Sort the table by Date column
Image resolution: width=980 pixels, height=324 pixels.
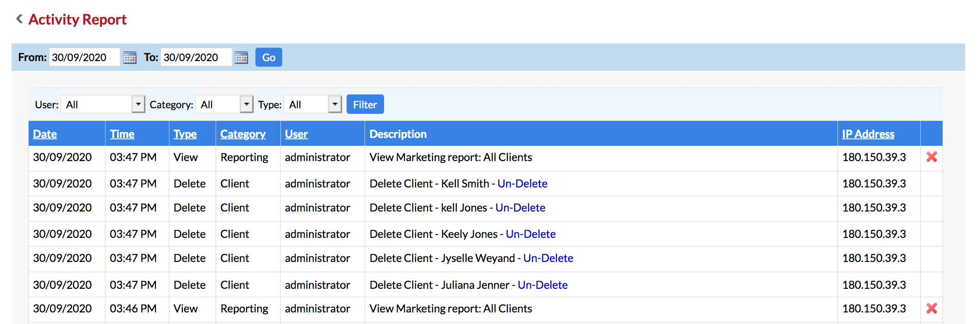[45, 134]
